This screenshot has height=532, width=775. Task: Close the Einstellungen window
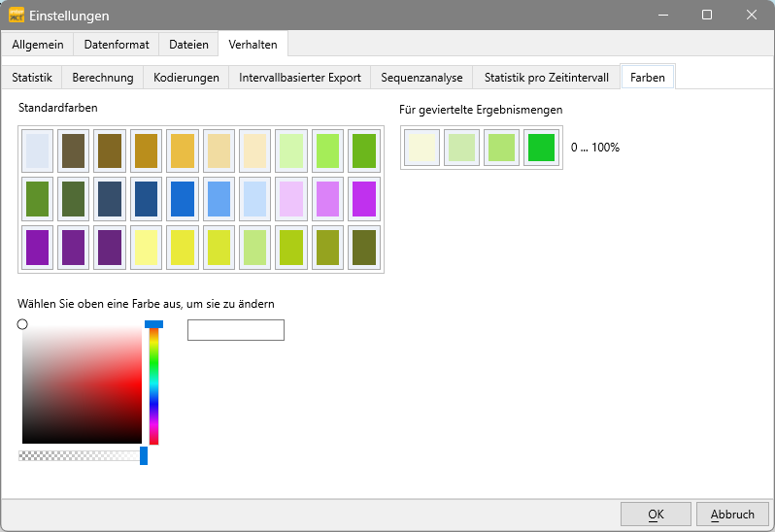pyautogui.click(x=752, y=15)
